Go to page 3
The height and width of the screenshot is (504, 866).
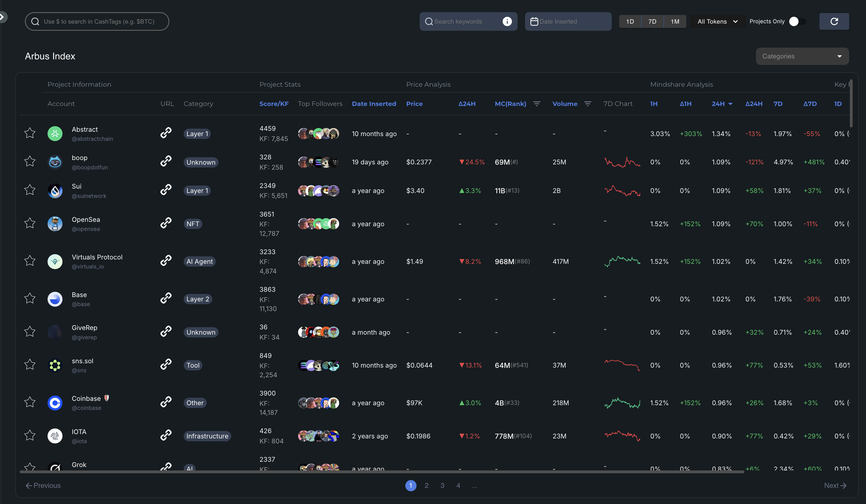pos(442,485)
